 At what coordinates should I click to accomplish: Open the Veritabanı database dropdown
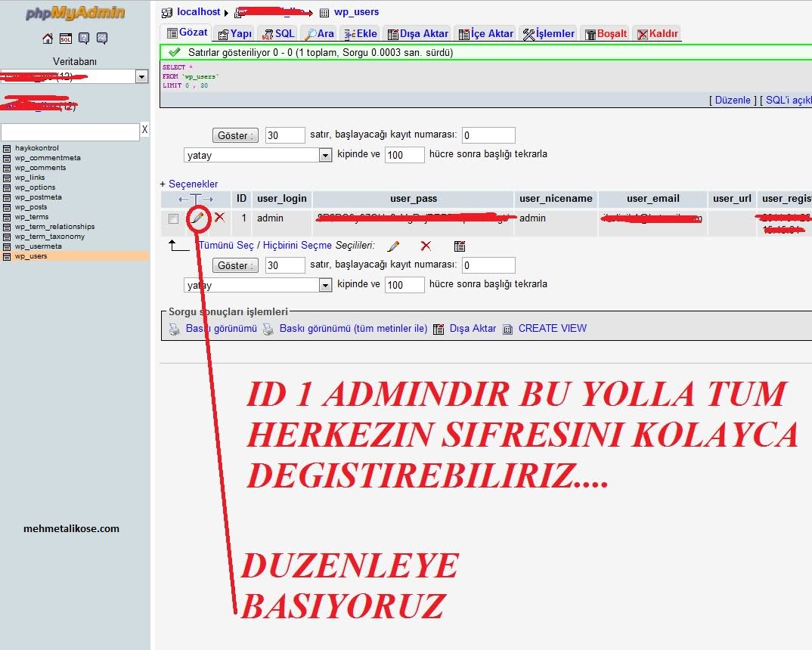pyautogui.click(x=141, y=76)
